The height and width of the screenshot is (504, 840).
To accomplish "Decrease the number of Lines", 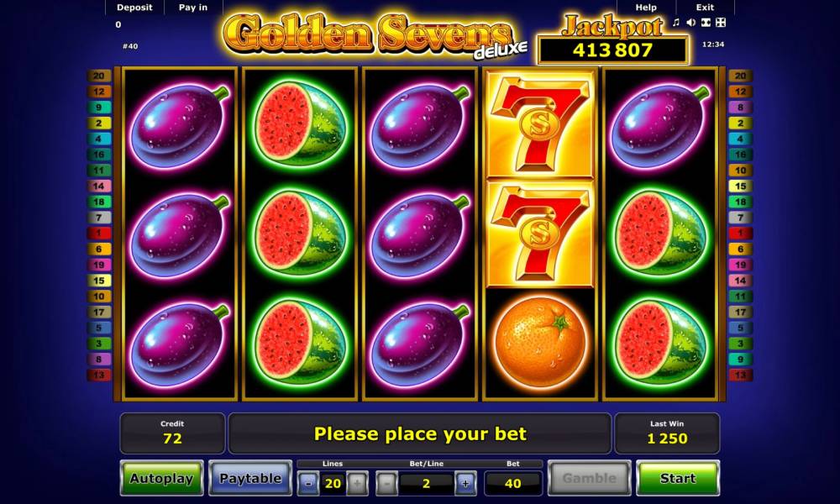I will [308, 484].
